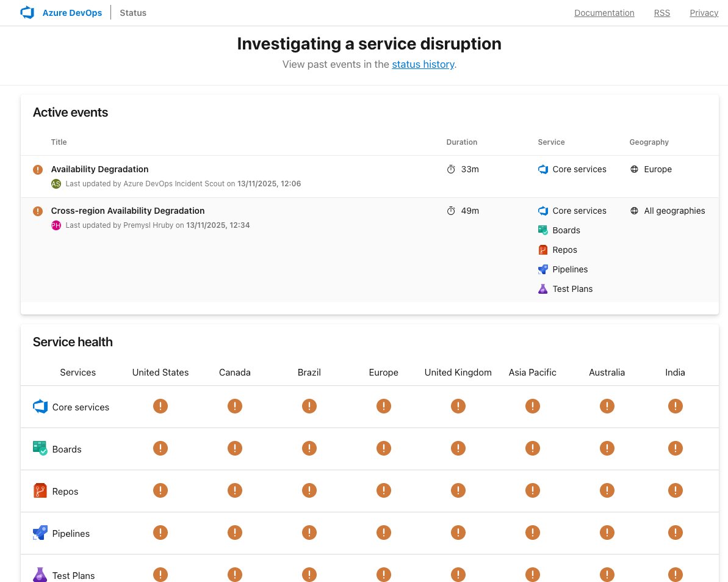Click the Geography column header
This screenshot has width=728, height=582.
(649, 142)
